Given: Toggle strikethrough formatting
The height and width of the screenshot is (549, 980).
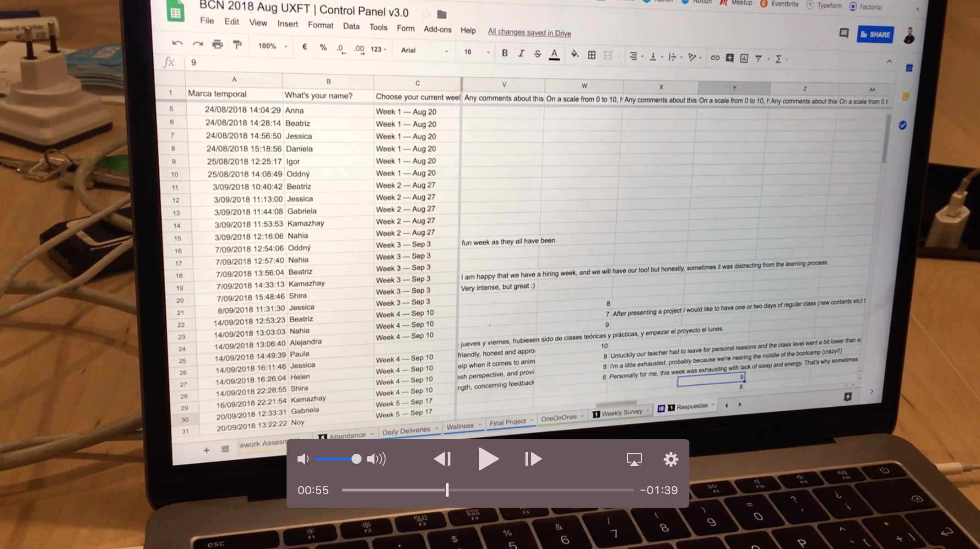Looking at the screenshot, I should tap(537, 54).
